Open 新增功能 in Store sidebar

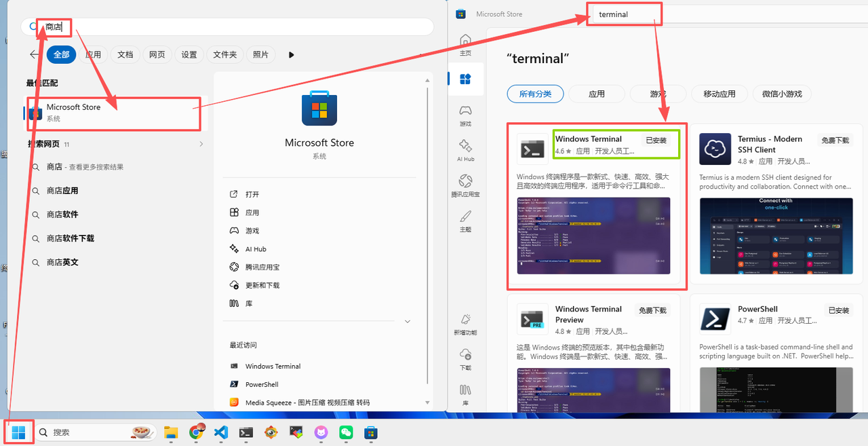[x=465, y=324]
